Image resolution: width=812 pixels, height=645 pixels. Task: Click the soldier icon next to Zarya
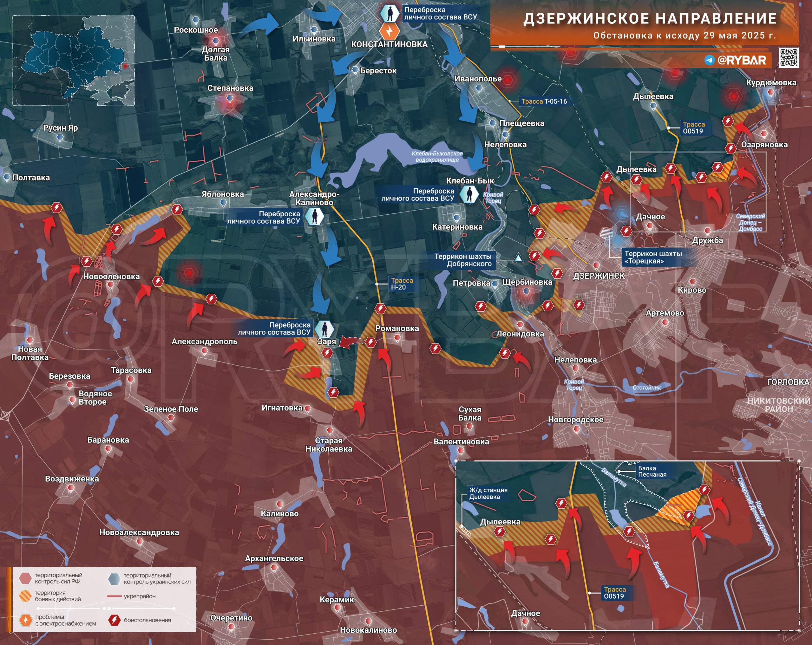pyautogui.click(x=324, y=329)
